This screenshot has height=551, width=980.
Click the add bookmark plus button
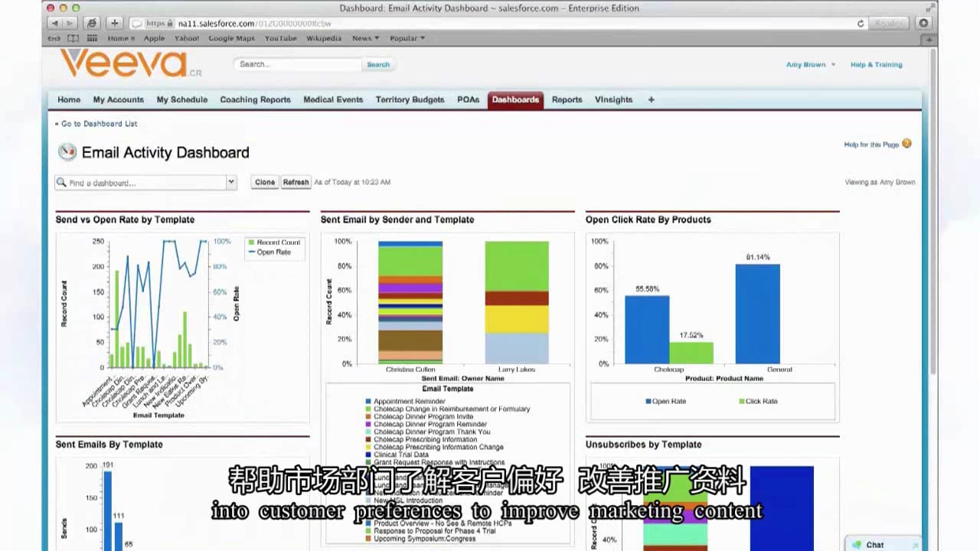pos(115,24)
